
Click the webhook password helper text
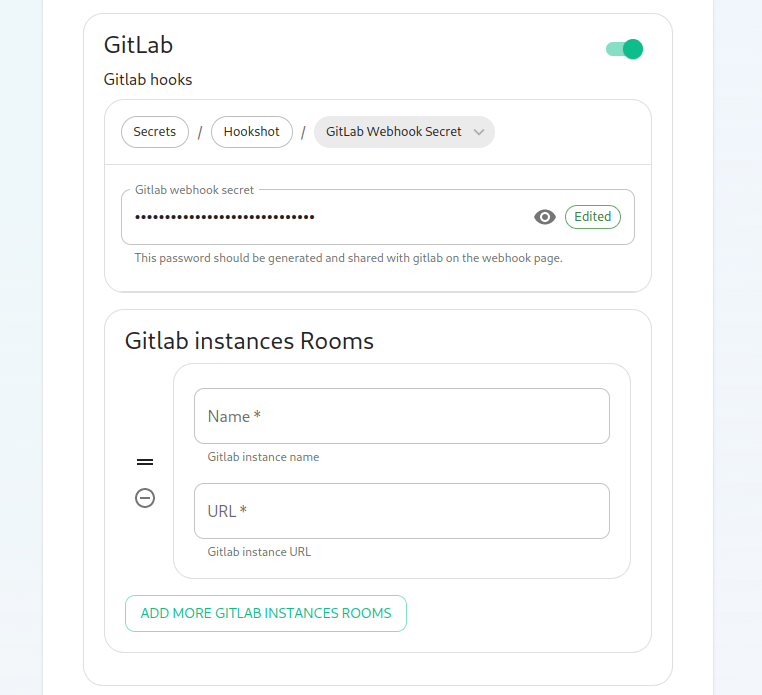(348, 258)
